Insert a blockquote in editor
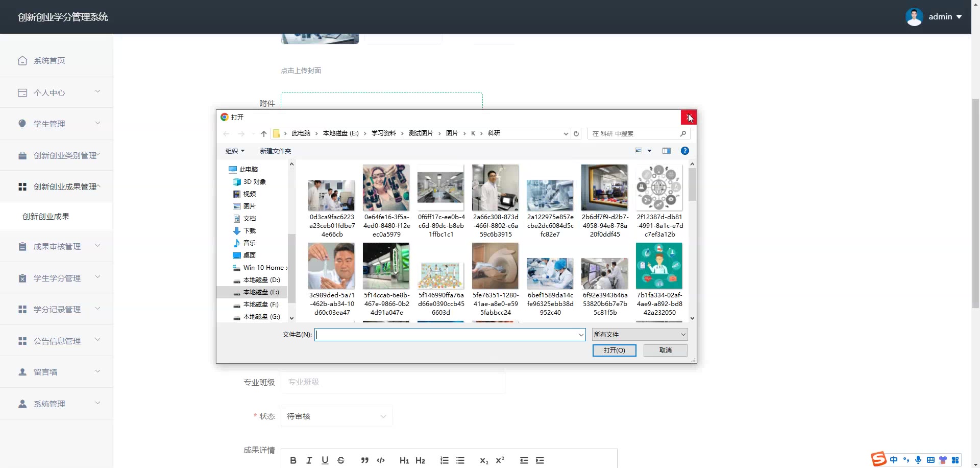This screenshot has height=468, width=980. [x=364, y=460]
